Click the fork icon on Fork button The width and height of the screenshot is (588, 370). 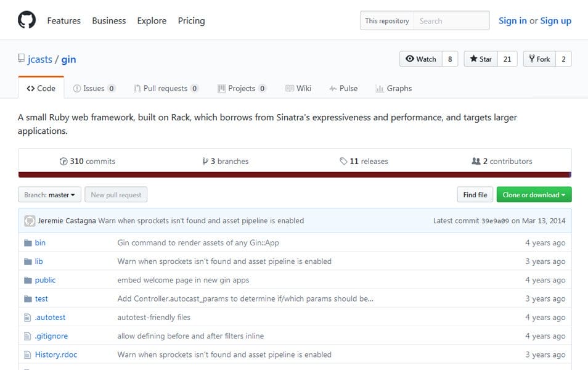(532, 59)
